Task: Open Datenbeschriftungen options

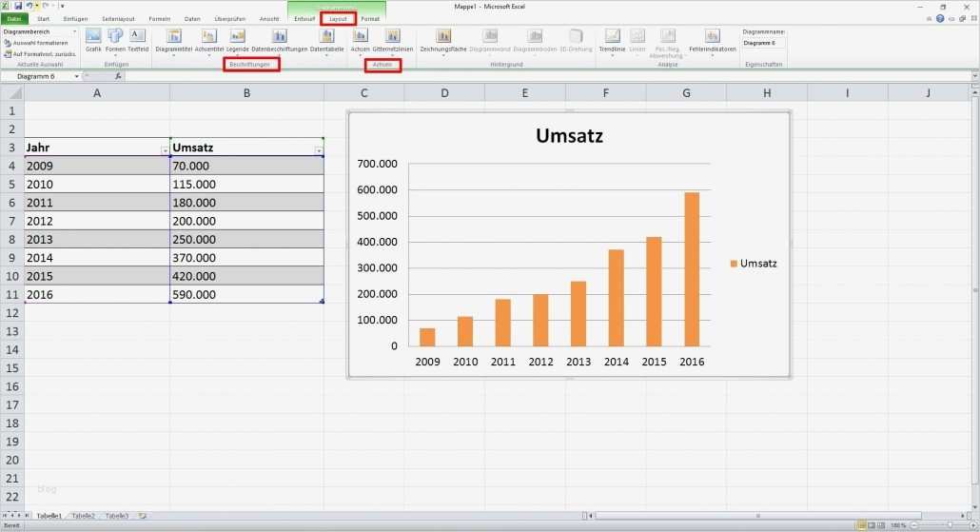Action: [x=280, y=41]
